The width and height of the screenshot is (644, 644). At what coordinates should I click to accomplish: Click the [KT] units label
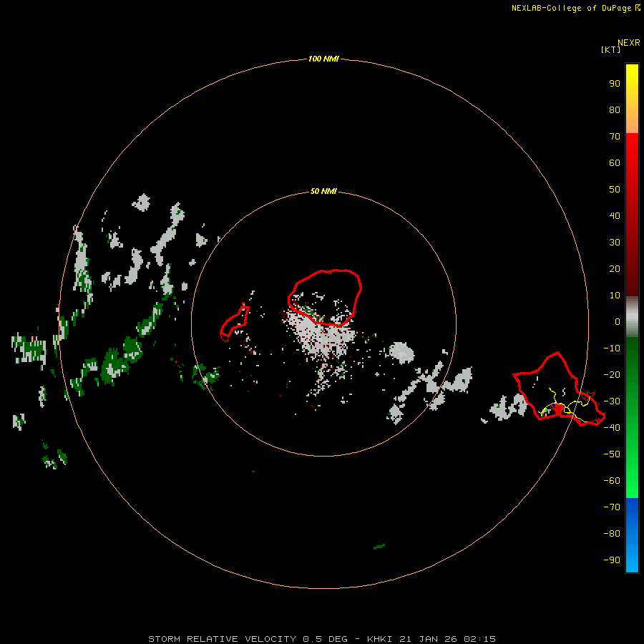610,49
